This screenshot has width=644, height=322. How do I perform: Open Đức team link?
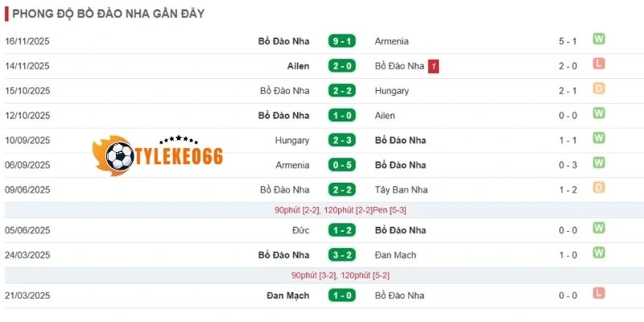point(300,230)
